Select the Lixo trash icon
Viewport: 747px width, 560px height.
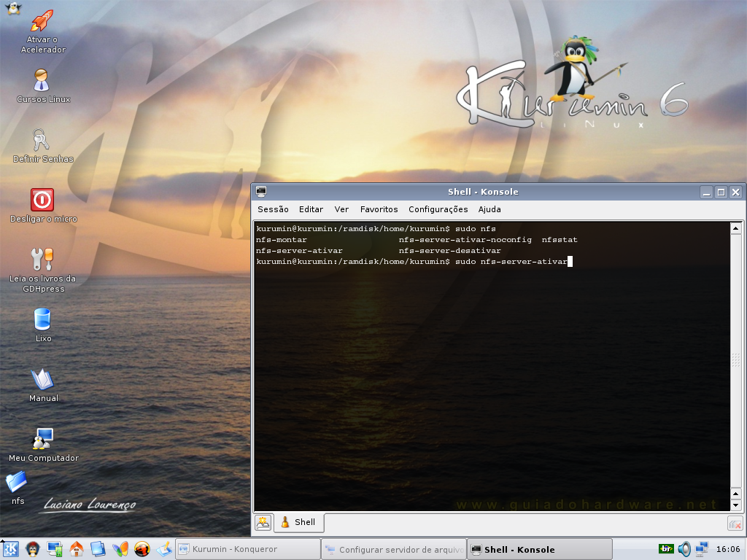point(42,319)
